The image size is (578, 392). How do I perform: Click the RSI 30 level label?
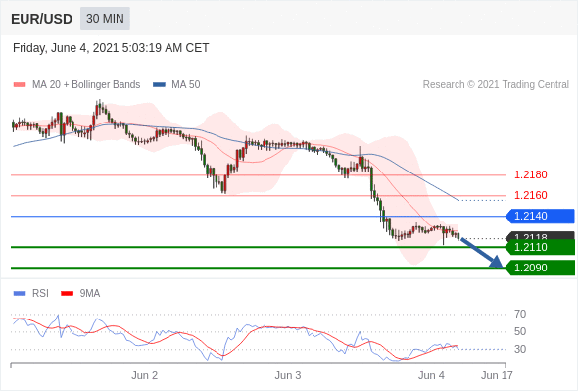pos(520,349)
